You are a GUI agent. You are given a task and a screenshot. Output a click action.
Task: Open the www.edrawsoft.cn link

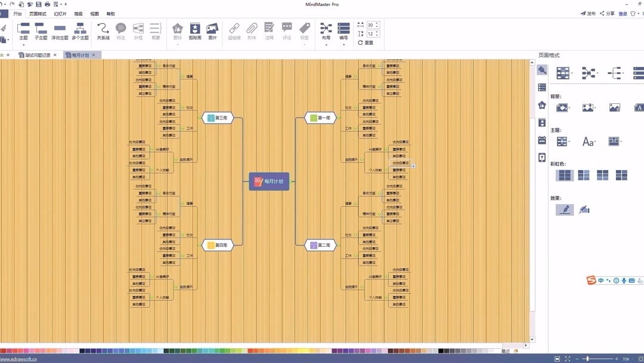tap(18, 359)
